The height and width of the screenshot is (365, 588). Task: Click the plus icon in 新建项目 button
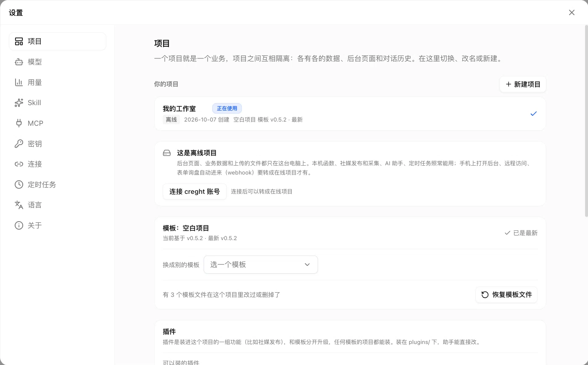(x=509, y=84)
